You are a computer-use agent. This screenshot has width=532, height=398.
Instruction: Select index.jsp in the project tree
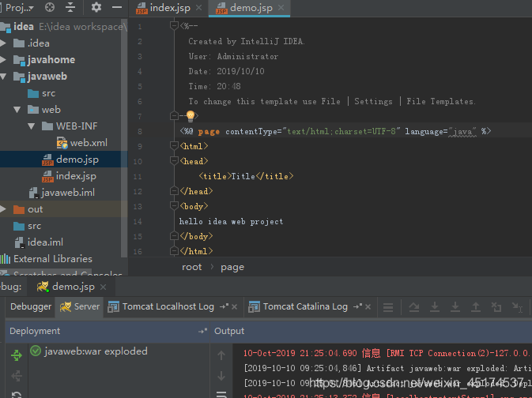[x=70, y=176]
